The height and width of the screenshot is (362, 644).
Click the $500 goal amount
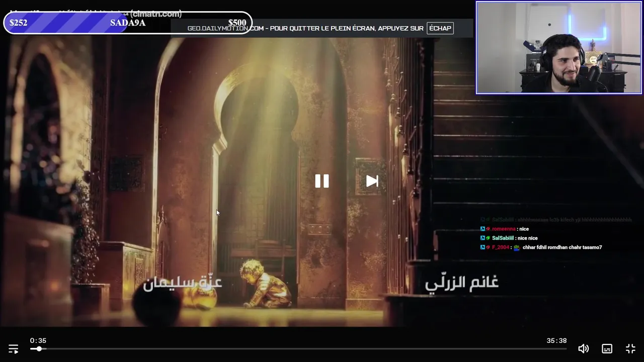click(237, 23)
